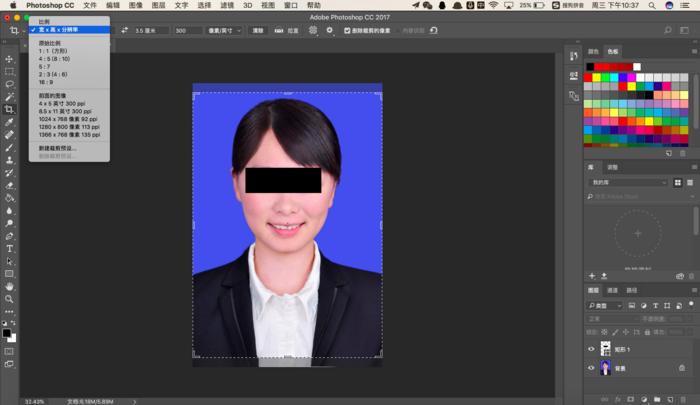Switch to the Paths tab
700x405 pixels.
click(631, 290)
